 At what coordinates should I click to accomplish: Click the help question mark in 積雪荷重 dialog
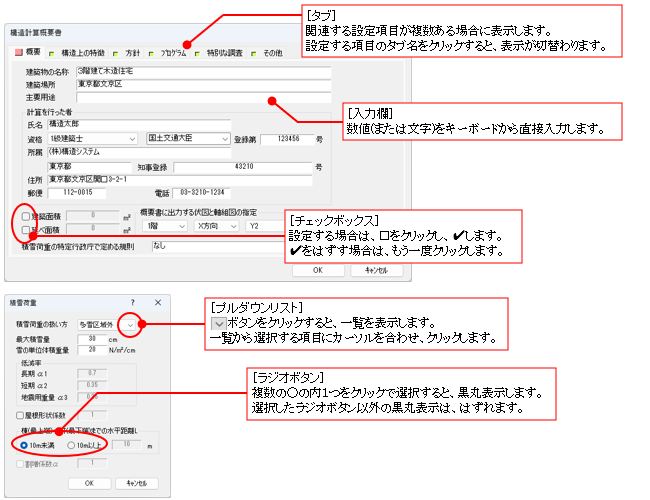click(133, 303)
